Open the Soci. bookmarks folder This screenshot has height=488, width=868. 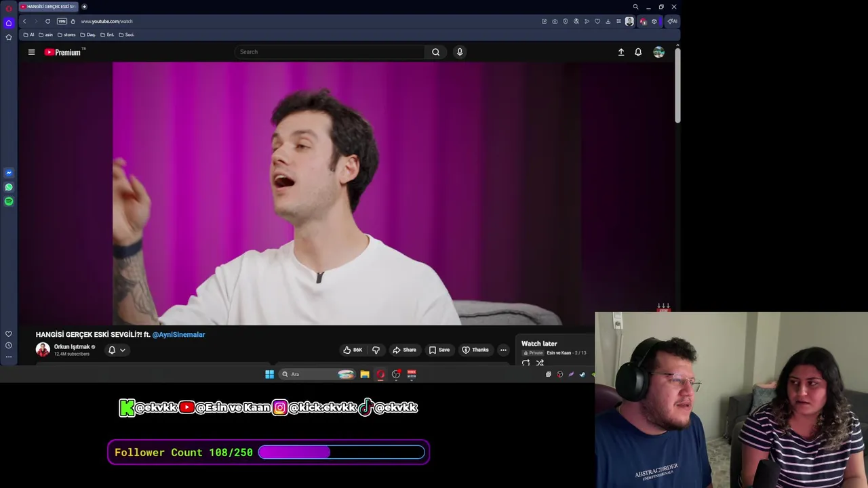126,35
